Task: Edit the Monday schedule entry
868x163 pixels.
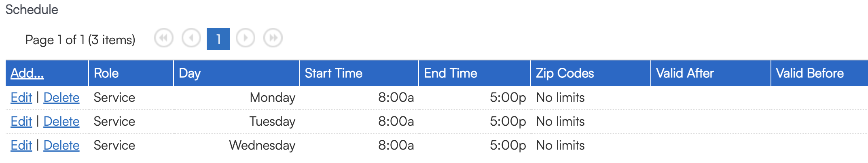Action: pos(21,98)
